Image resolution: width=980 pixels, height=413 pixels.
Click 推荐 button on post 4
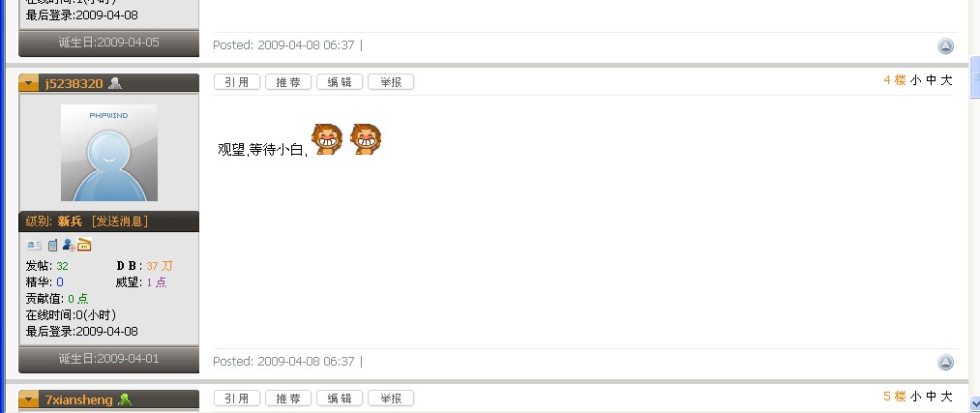(x=288, y=82)
